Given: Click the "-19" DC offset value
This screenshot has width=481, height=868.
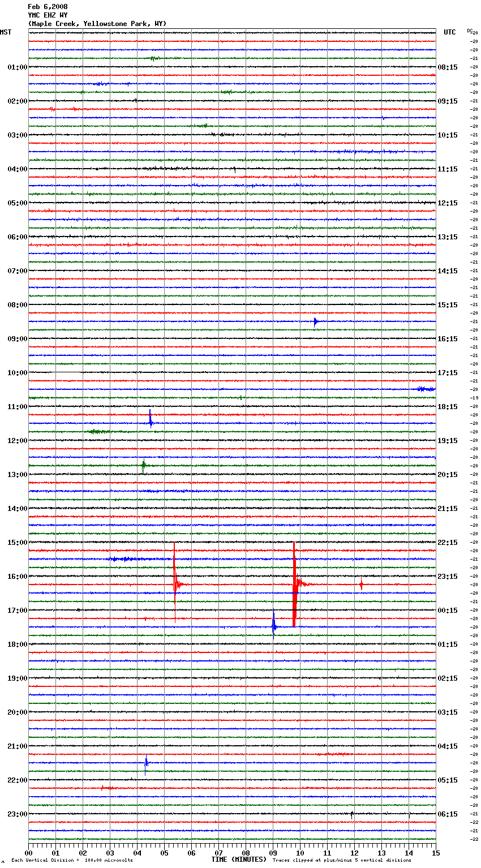Looking at the screenshot, I should click(474, 398).
